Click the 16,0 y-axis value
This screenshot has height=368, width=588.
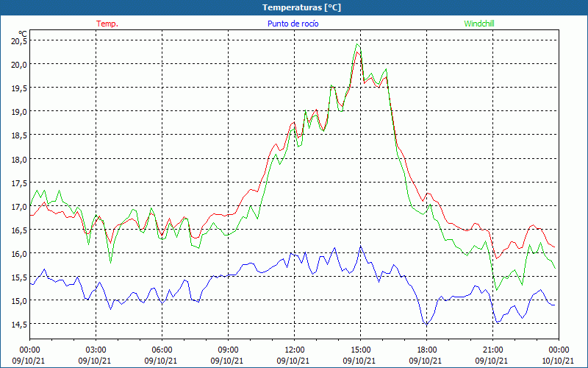click(19, 253)
